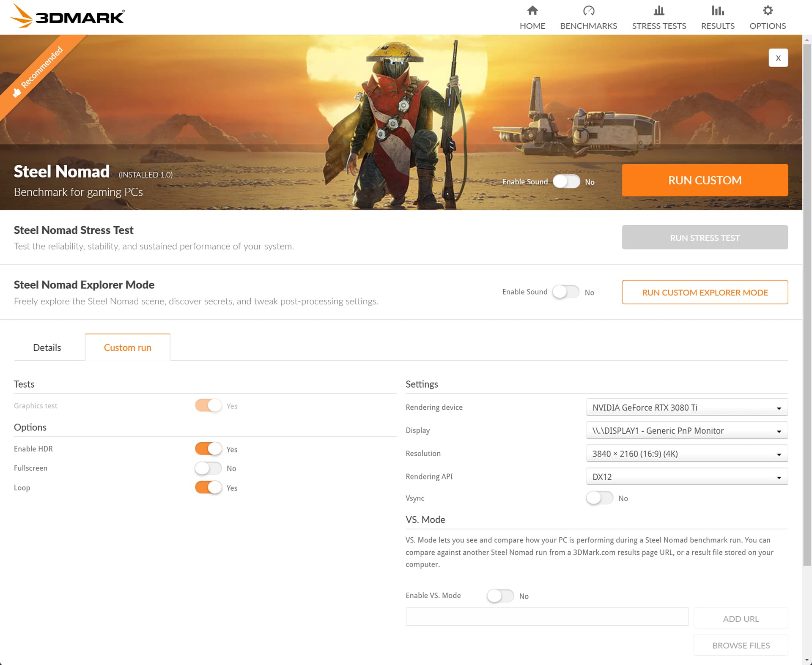Click RUN CUSTOM EXPLORER MODE button

coord(705,292)
